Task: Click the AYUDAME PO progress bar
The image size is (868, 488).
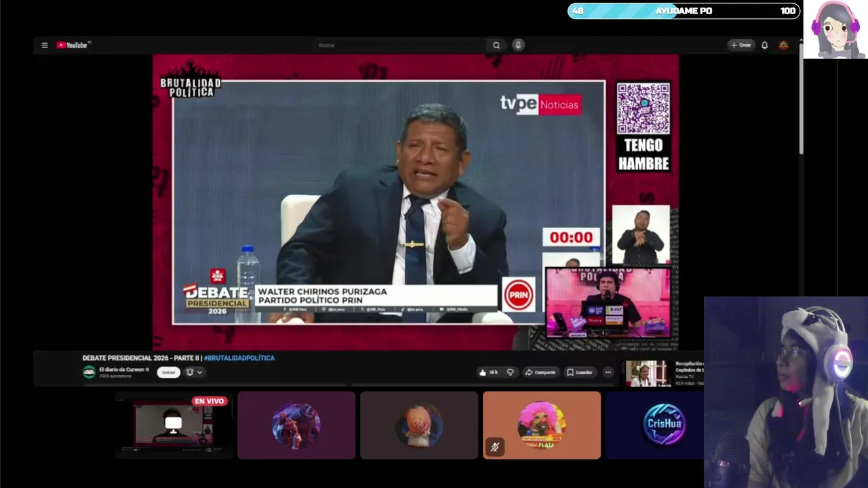Action: [684, 11]
